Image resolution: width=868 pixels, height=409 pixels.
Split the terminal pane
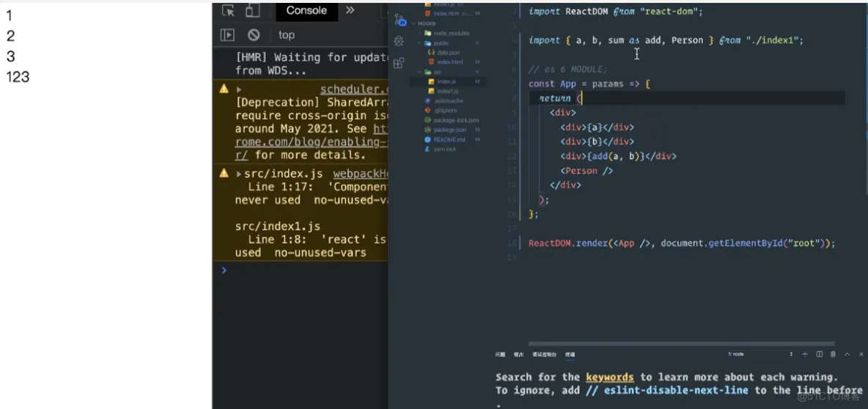pyautogui.click(x=820, y=354)
